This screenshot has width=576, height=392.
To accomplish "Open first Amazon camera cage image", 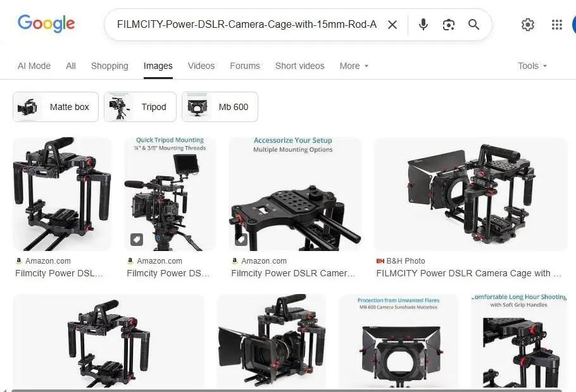I will click(62, 194).
